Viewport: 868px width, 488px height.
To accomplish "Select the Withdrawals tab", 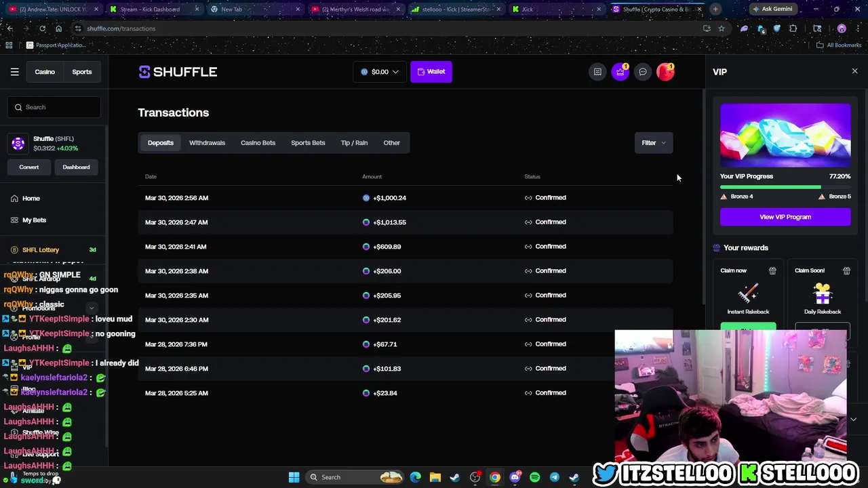I will 207,142.
